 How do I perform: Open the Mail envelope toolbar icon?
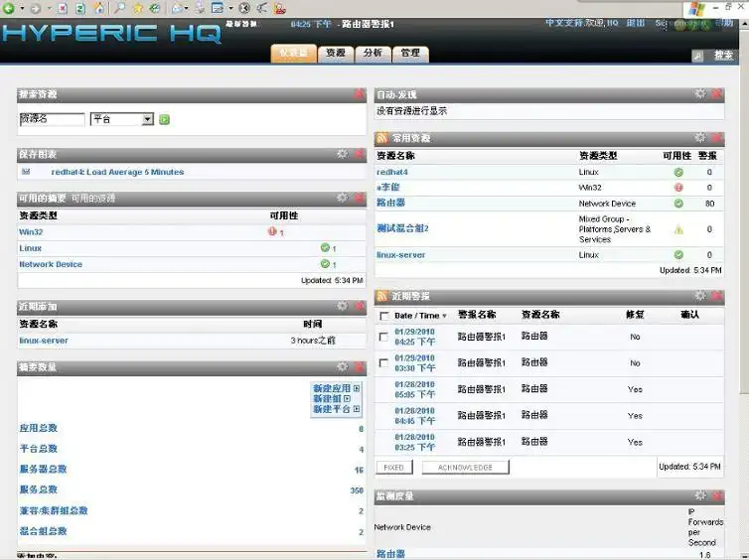tap(176, 8)
